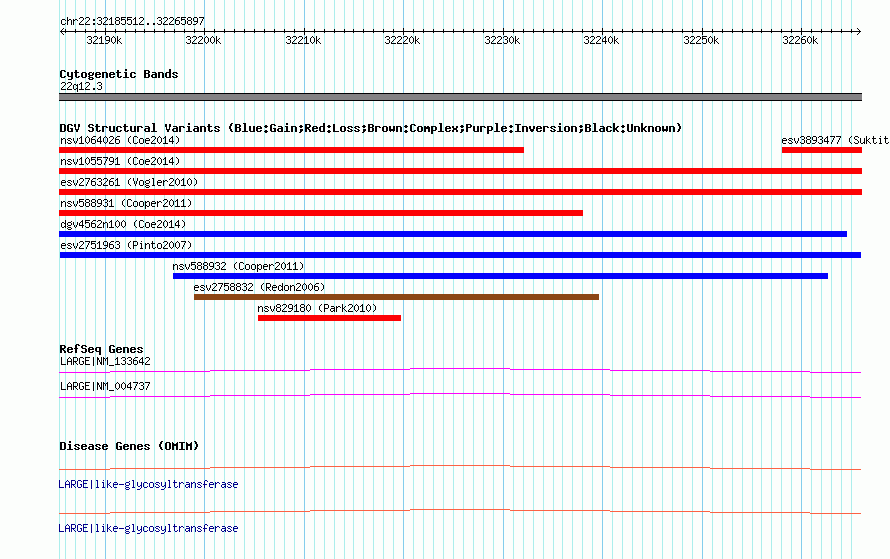Click the LARGE|NM_004737 gene label
Viewport: 890px width, 559px height.
point(105,386)
